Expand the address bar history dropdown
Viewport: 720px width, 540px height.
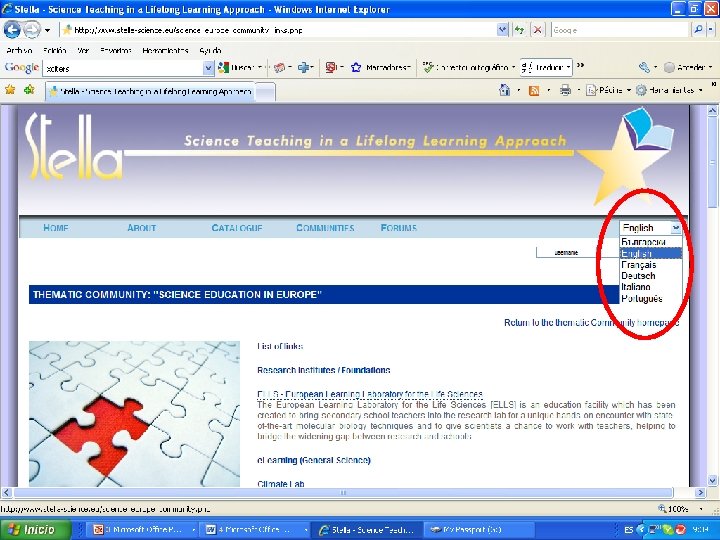[x=502, y=30]
